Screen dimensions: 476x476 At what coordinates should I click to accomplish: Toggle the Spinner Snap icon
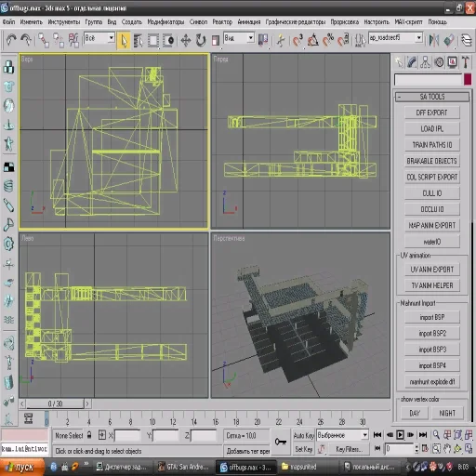(x=343, y=40)
